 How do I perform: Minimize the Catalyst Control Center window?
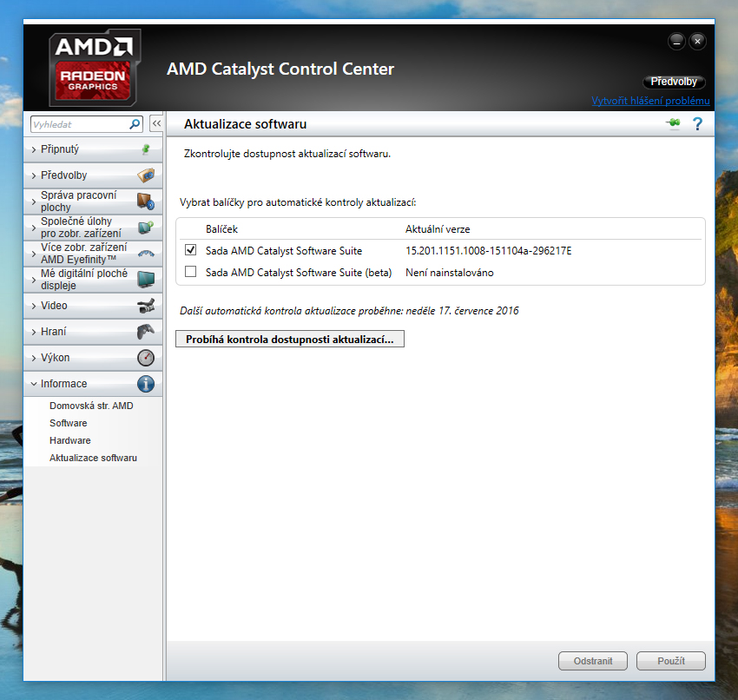[676, 42]
